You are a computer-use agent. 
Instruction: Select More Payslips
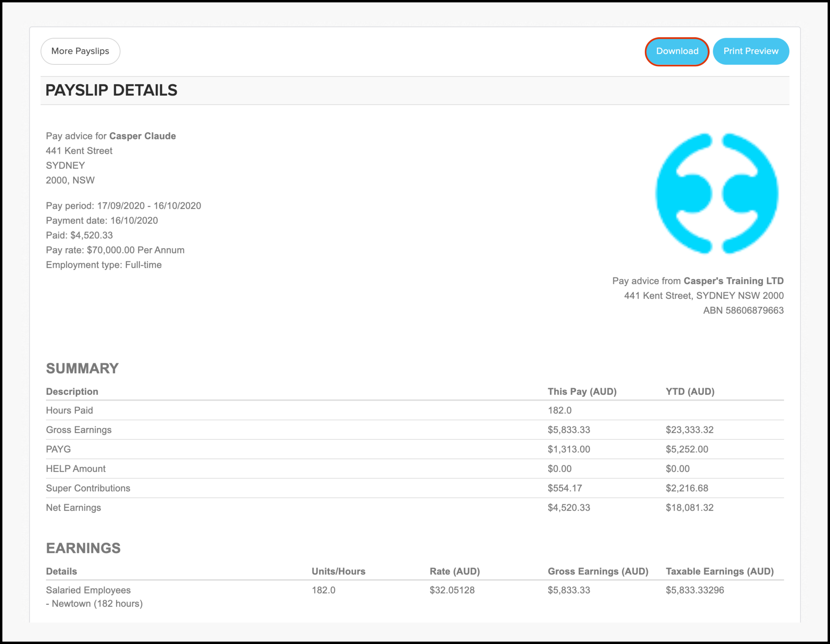point(80,51)
